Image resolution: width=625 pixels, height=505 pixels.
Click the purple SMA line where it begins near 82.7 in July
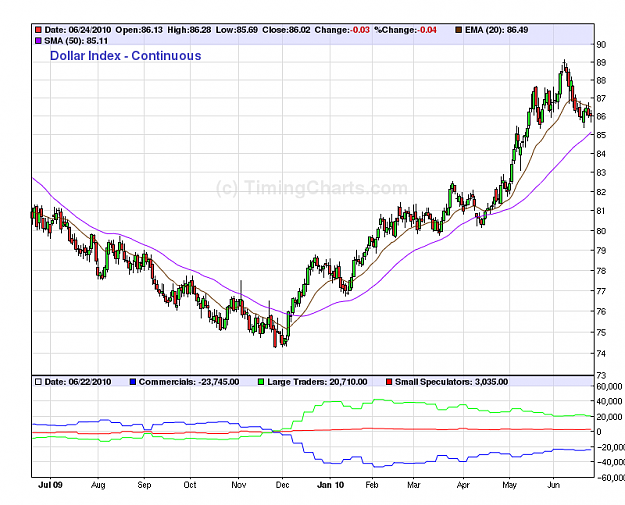33,178
